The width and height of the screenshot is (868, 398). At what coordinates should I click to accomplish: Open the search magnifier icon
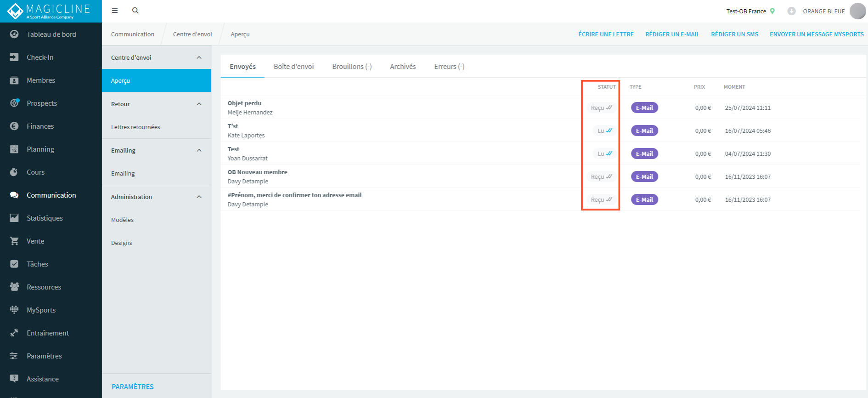click(135, 11)
